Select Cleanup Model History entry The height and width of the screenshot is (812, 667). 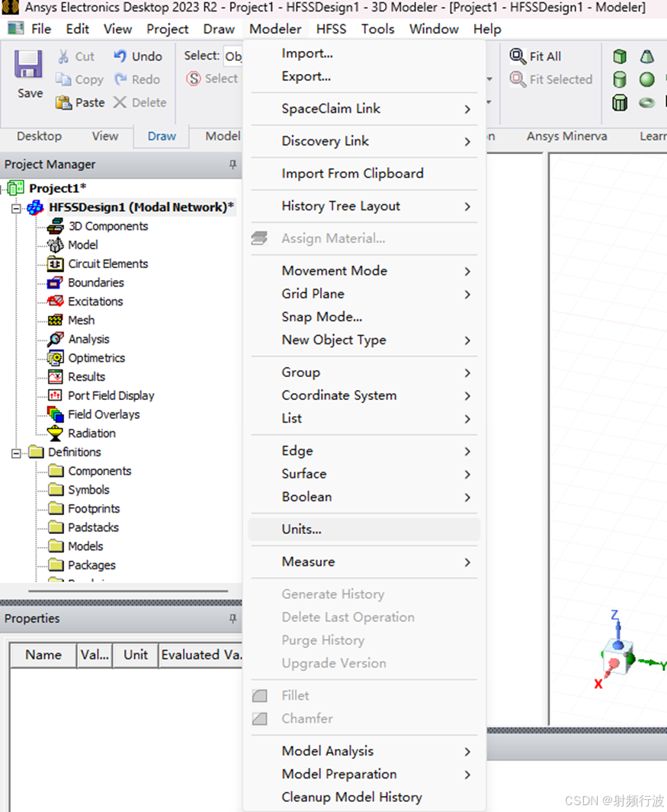364,797
